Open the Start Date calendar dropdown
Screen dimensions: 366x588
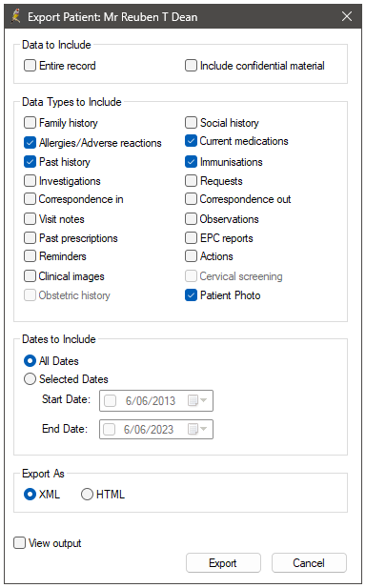click(197, 400)
